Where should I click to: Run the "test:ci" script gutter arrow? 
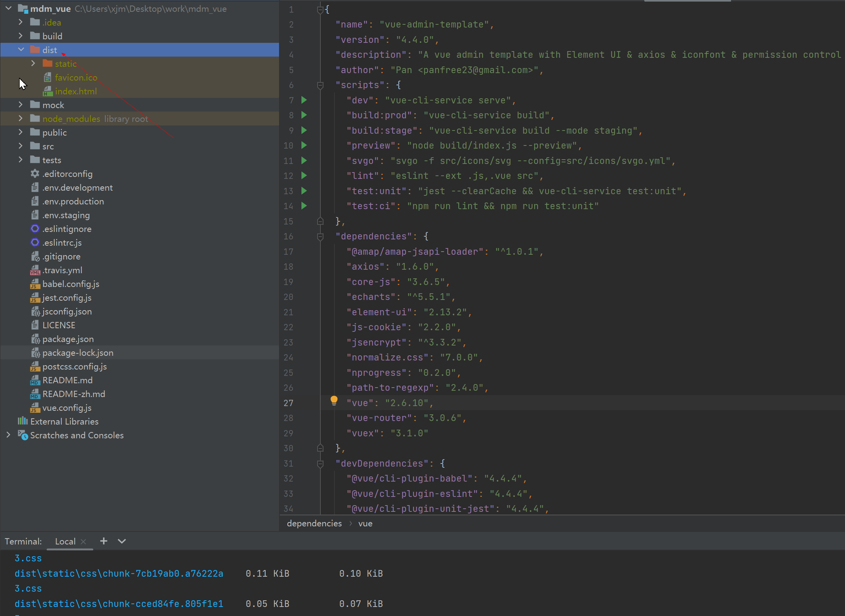click(304, 206)
